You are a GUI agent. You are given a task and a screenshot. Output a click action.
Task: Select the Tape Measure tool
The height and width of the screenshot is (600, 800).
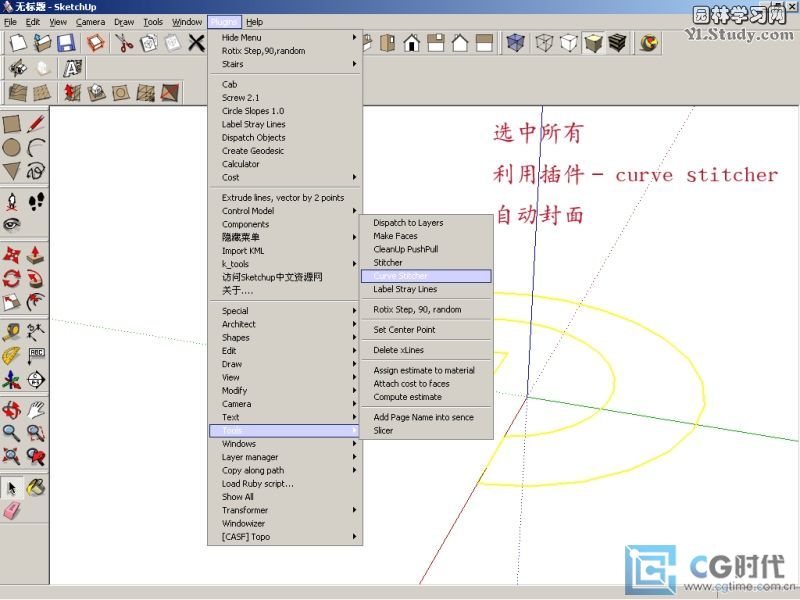pos(12,332)
